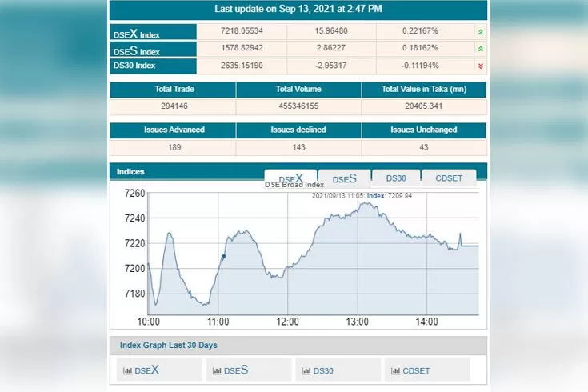Open the DS30 indices tab
Screen dimensions: 588x392
click(x=396, y=178)
